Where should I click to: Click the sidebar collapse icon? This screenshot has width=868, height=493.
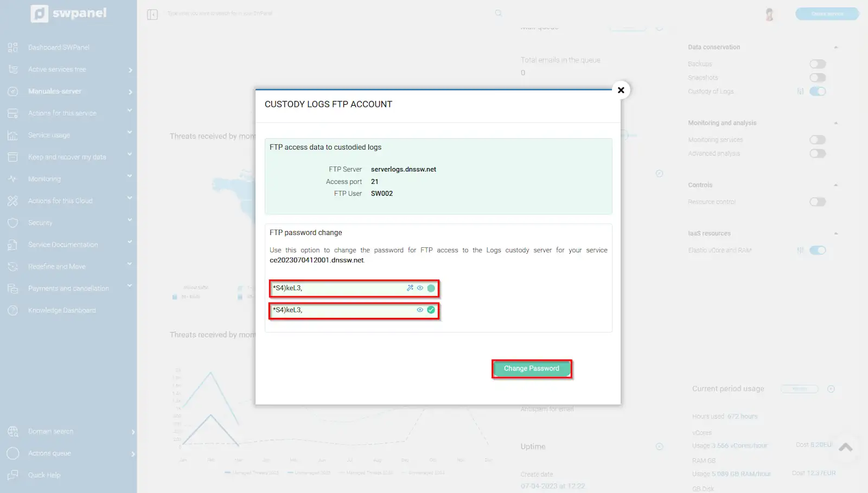(x=152, y=15)
